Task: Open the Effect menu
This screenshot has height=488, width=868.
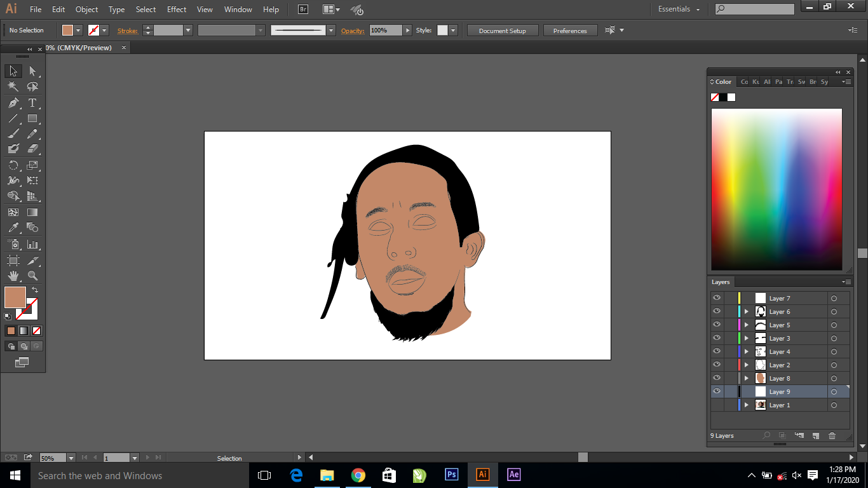Action: [x=177, y=10]
